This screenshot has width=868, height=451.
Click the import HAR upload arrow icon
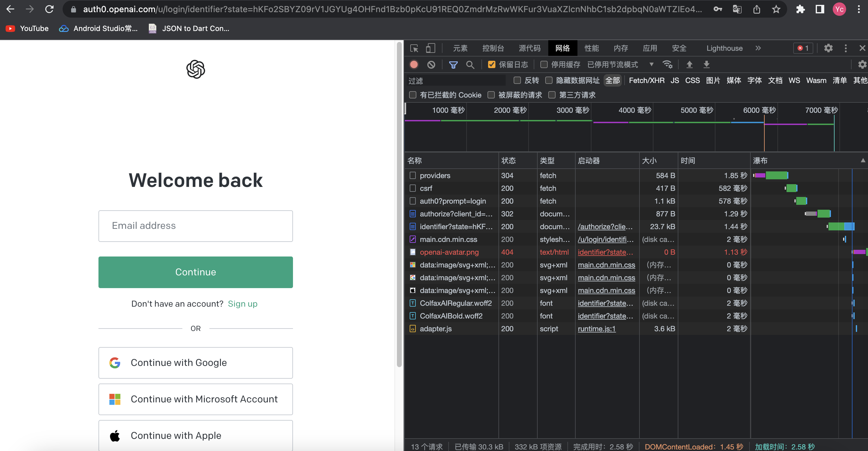pyautogui.click(x=689, y=64)
